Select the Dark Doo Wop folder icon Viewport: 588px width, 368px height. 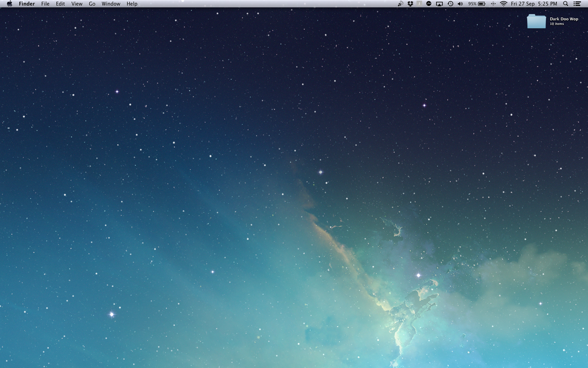537,21
